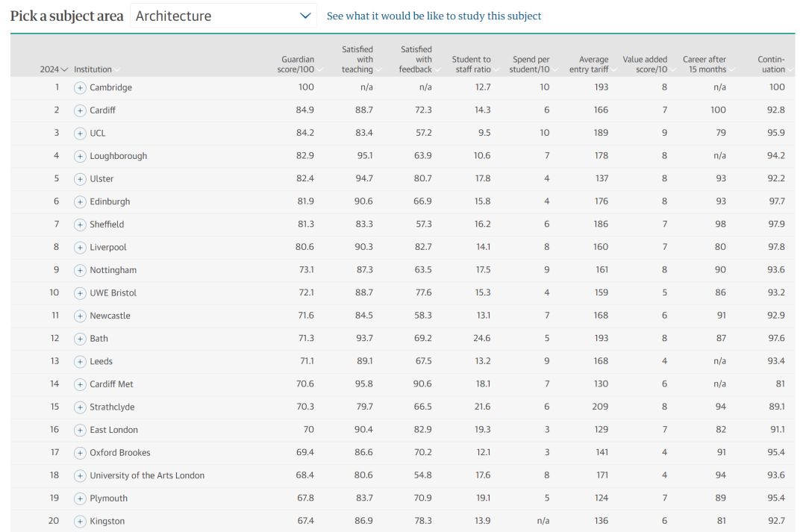This screenshot has width=806, height=532.
Task: Click the Loughborough institution name
Action: pos(118,156)
